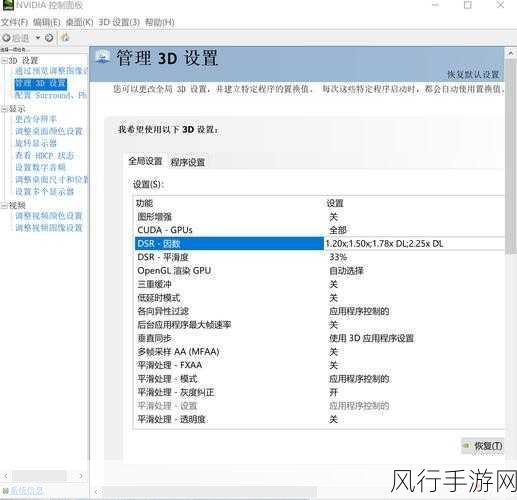Open 调整视频颜色设置 in the tree
The image size is (517, 500).
pos(49,216)
